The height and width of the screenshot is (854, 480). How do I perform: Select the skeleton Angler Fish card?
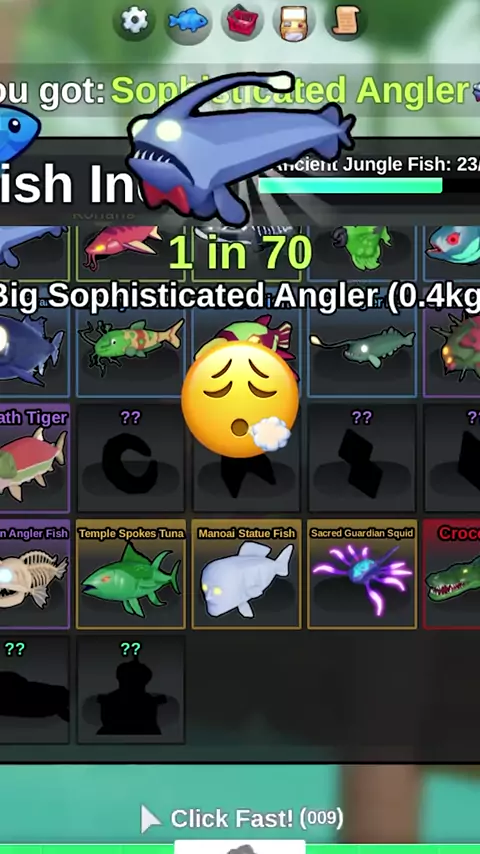34,575
